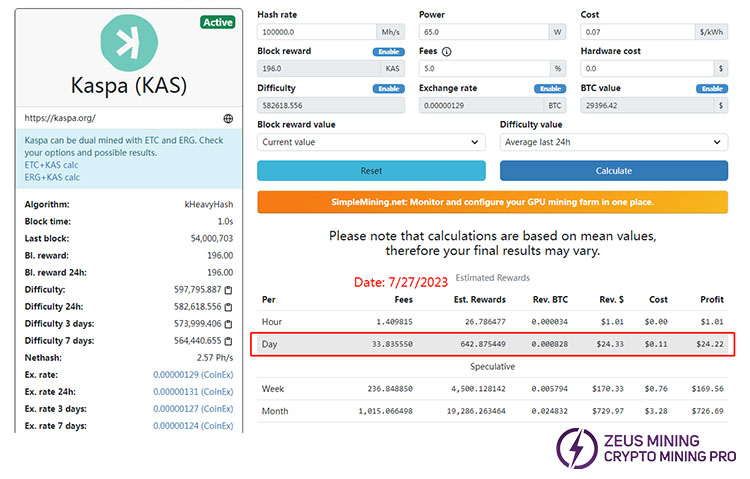Click the Kaspa logo icon
Image resolution: width=750 pixels, height=479 pixels.
pyautogui.click(x=128, y=44)
